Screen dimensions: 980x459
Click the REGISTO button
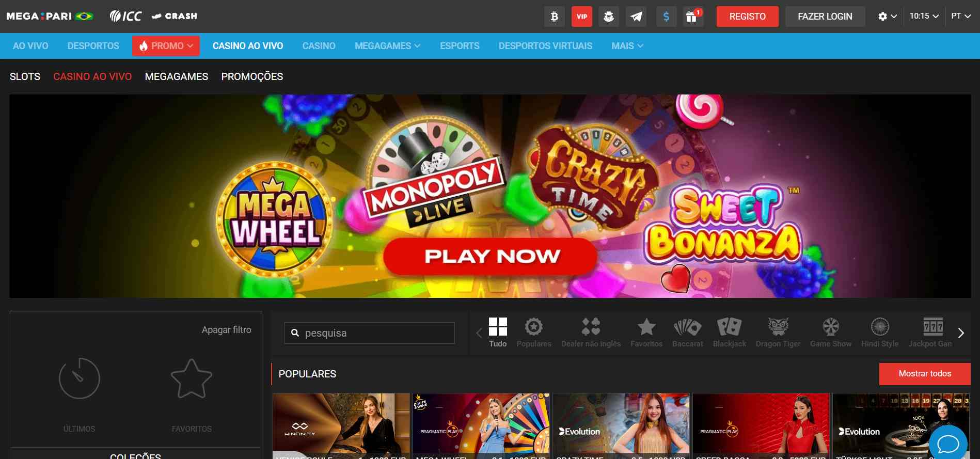[747, 17]
